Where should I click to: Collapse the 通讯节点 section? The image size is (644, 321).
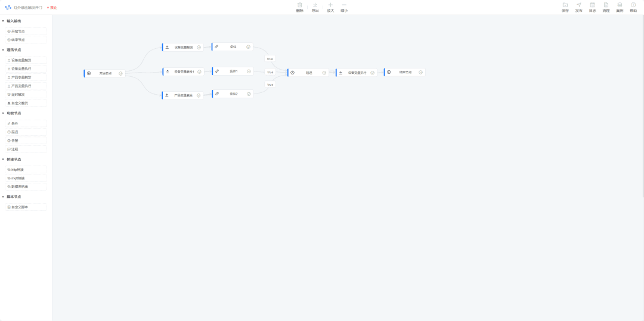pyautogui.click(x=3, y=50)
